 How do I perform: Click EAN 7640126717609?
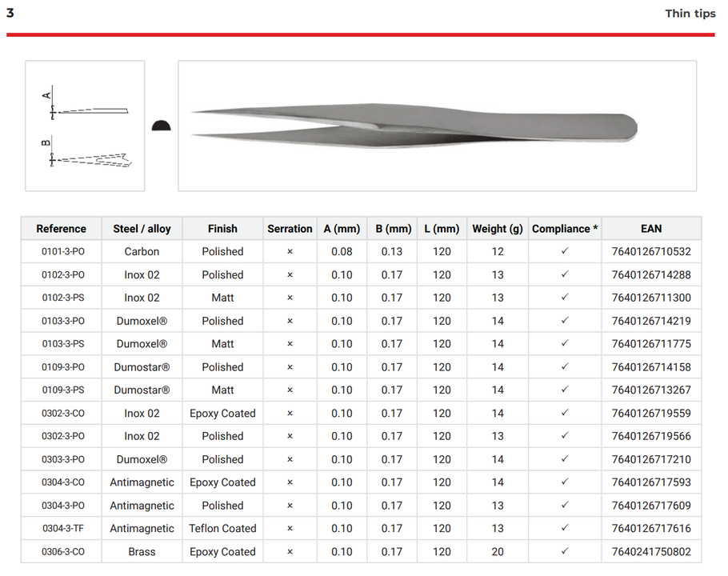click(x=651, y=506)
